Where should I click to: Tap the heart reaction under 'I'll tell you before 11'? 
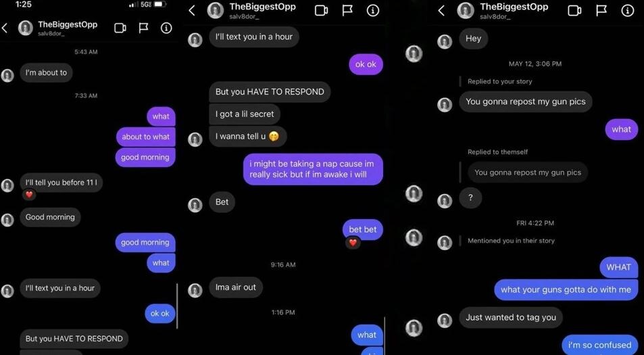[29, 195]
